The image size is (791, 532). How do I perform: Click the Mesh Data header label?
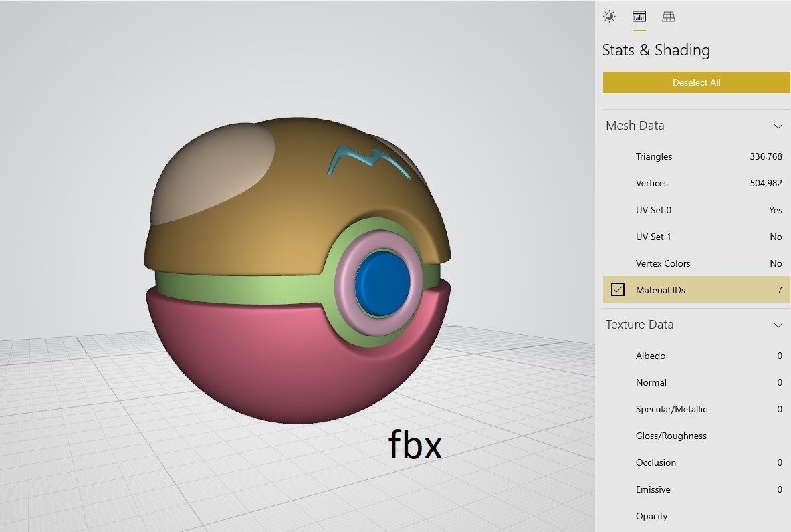pos(635,126)
